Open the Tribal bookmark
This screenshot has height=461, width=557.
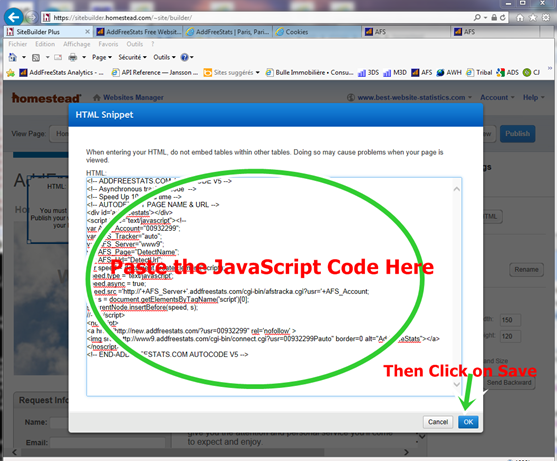(x=479, y=73)
